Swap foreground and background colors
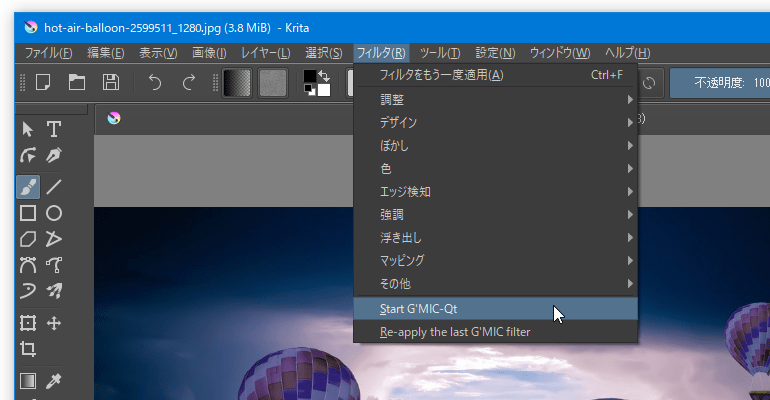This screenshot has width=770, height=400. [x=324, y=76]
